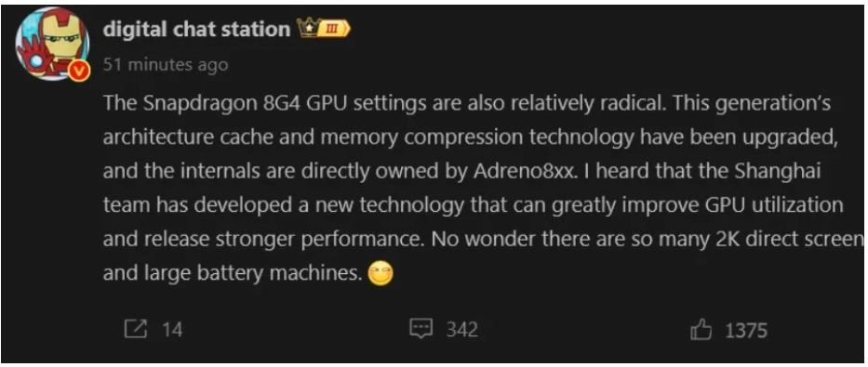Click the orange verified V badge
The width and height of the screenshot is (868, 367).
(x=78, y=71)
